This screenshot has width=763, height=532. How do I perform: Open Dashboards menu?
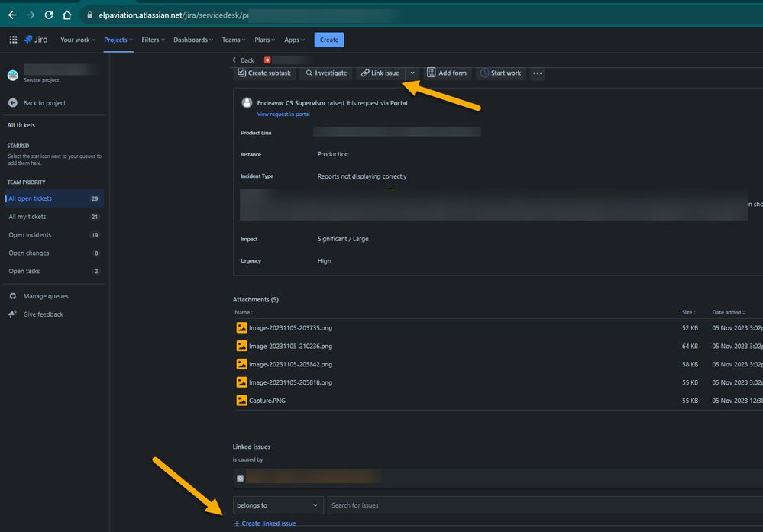point(193,40)
